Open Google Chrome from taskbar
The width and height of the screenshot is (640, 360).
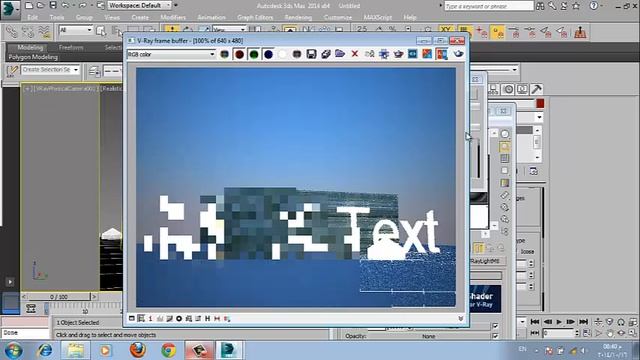pos(168,350)
